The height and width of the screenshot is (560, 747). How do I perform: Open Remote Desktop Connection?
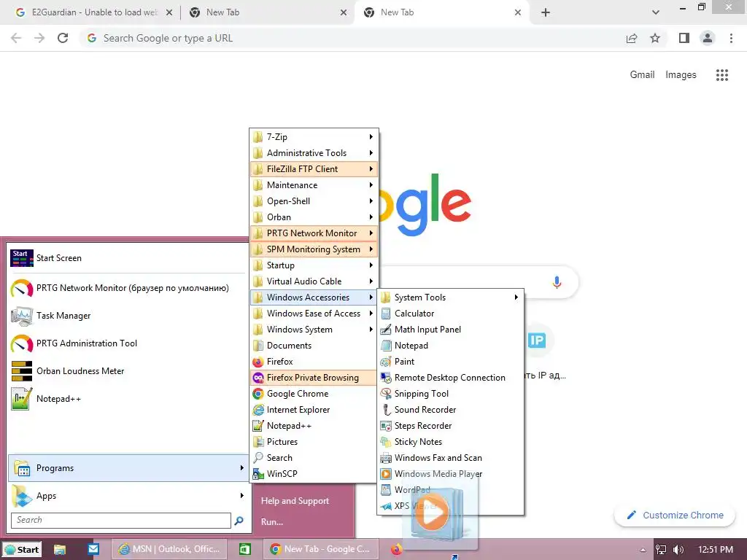tap(450, 378)
